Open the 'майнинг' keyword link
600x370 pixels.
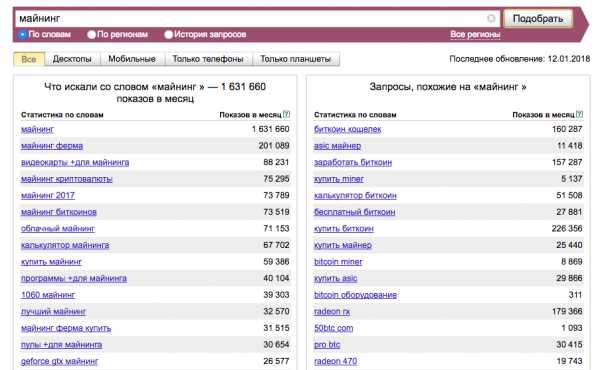pos(38,129)
